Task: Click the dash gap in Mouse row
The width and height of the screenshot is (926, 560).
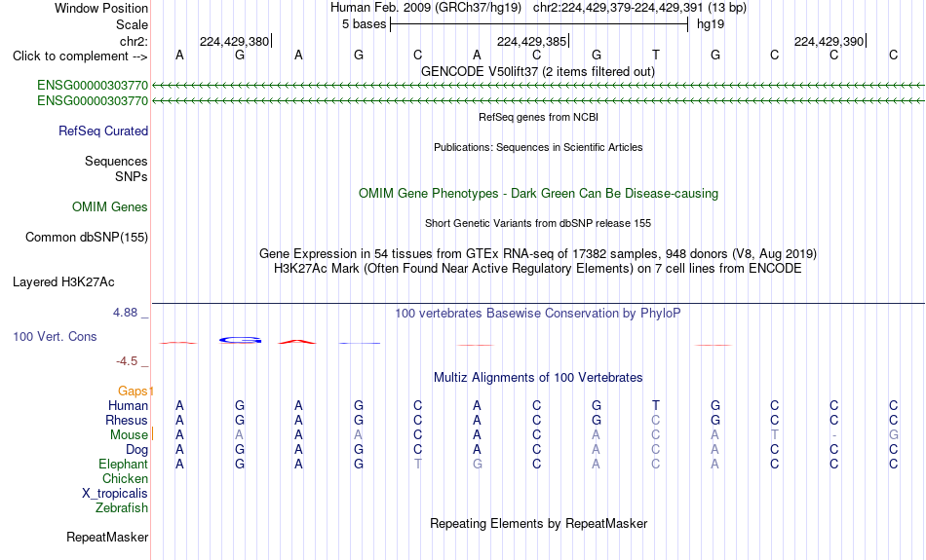Action: (x=833, y=435)
